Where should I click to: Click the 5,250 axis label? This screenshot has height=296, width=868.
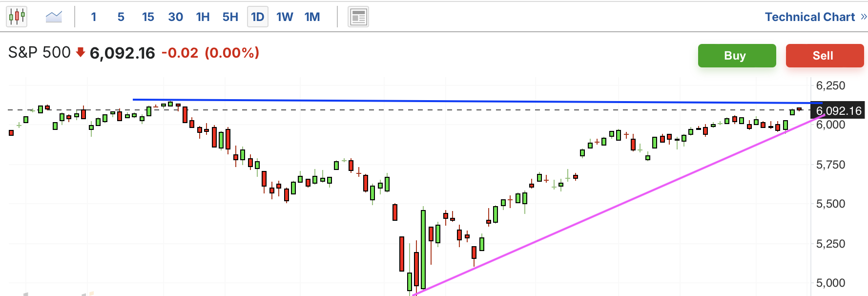pyautogui.click(x=831, y=244)
